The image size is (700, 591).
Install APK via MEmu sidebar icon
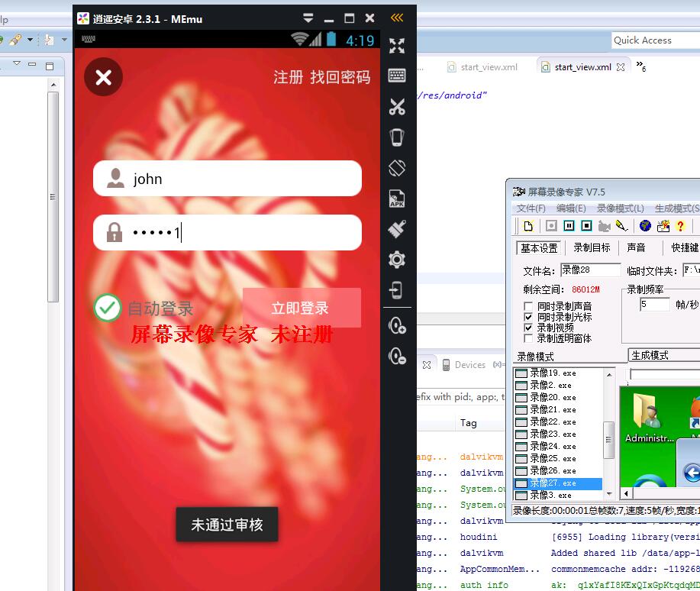click(397, 199)
